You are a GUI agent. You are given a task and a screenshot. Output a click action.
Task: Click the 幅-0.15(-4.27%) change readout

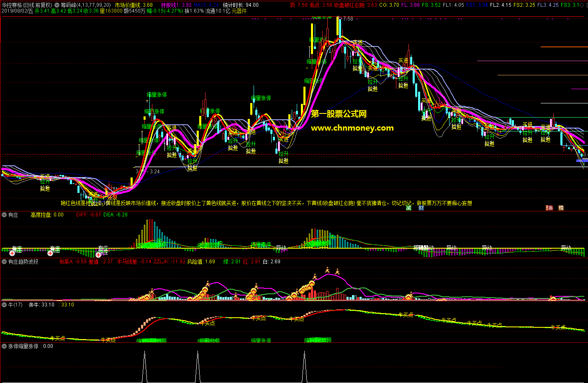[165, 11]
